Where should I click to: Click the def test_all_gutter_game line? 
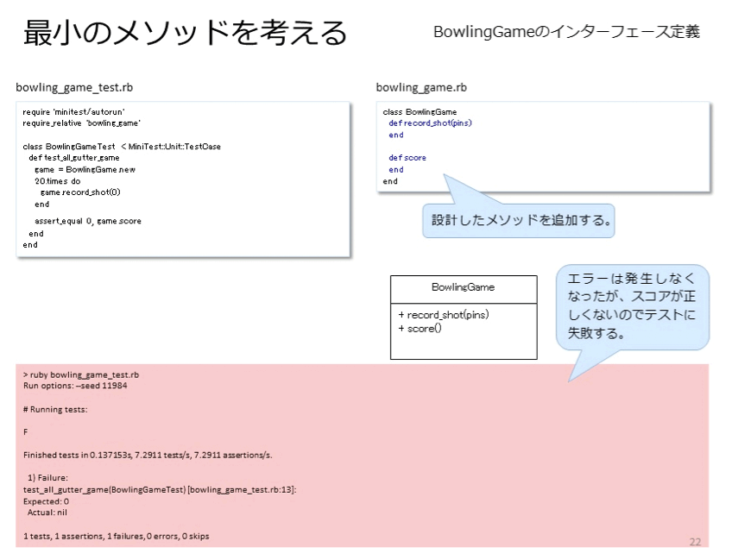point(74,158)
